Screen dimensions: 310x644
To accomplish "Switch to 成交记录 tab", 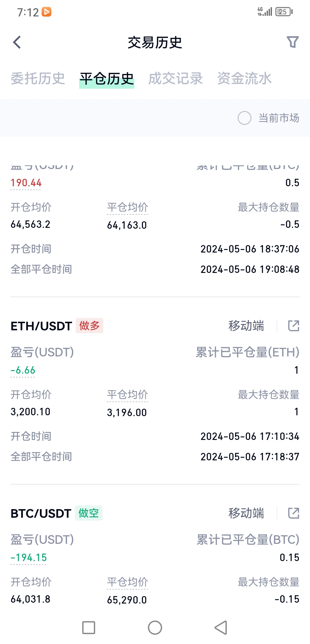I will click(x=175, y=79).
